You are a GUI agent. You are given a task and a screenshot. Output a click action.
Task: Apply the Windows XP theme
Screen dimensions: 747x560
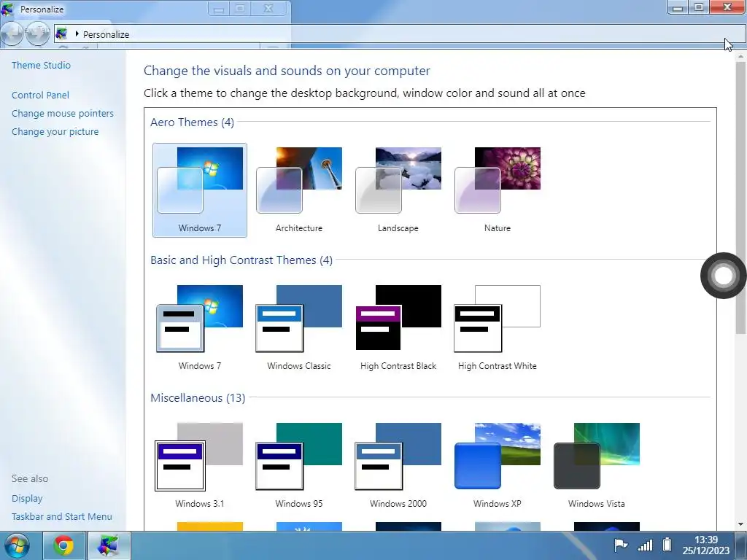pyautogui.click(x=498, y=465)
